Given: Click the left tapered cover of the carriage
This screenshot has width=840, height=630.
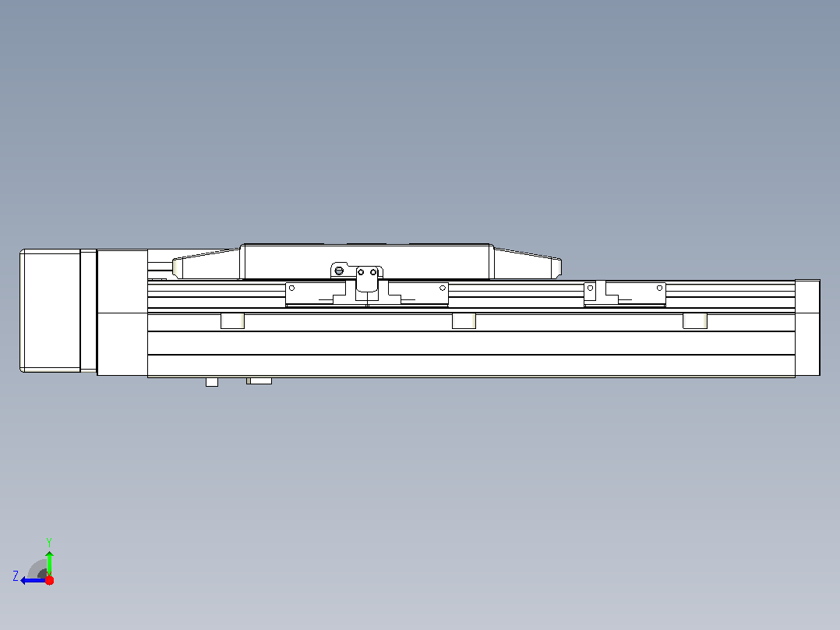Looking at the screenshot, I should point(206,265).
